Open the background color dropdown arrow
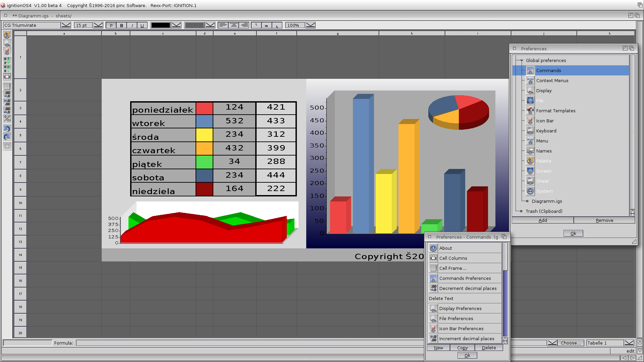This screenshot has width=644, height=362. (x=210, y=25)
